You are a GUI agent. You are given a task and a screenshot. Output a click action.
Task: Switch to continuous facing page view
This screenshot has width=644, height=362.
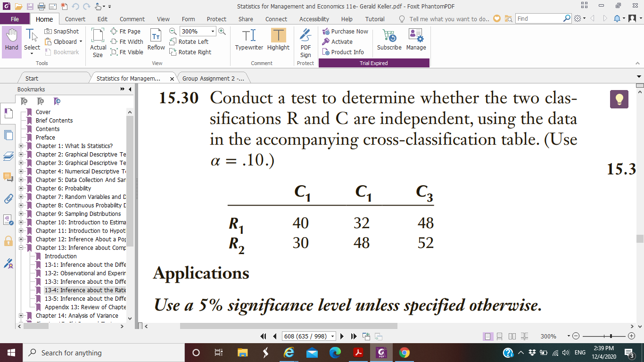click(x=525, y=336)
